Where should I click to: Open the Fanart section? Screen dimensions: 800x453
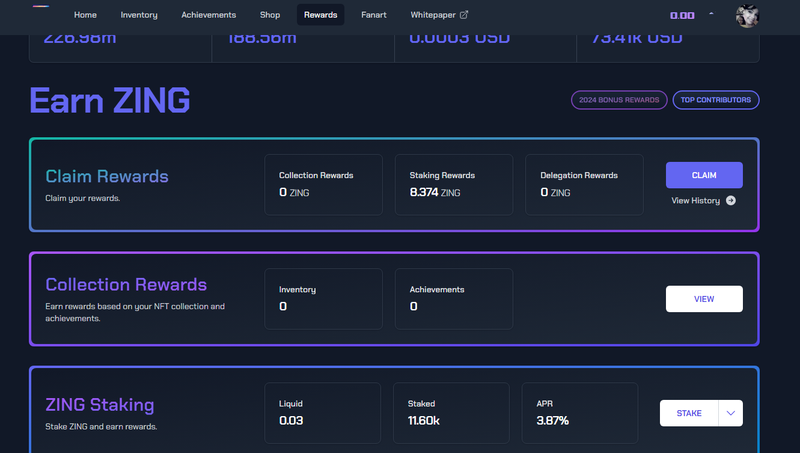pyautogui.click(x=374, y=15)
